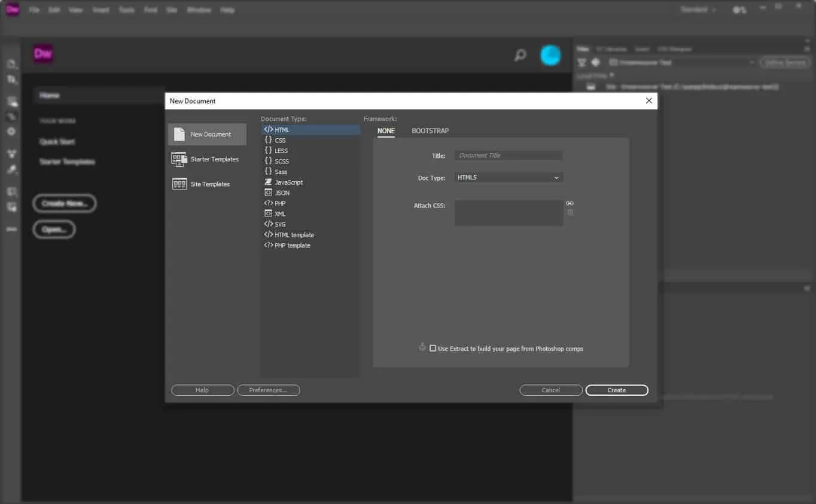Viewport: 816px width, 504px height.
Task: Click the Cancel button
Action: (x=550, y=390)
